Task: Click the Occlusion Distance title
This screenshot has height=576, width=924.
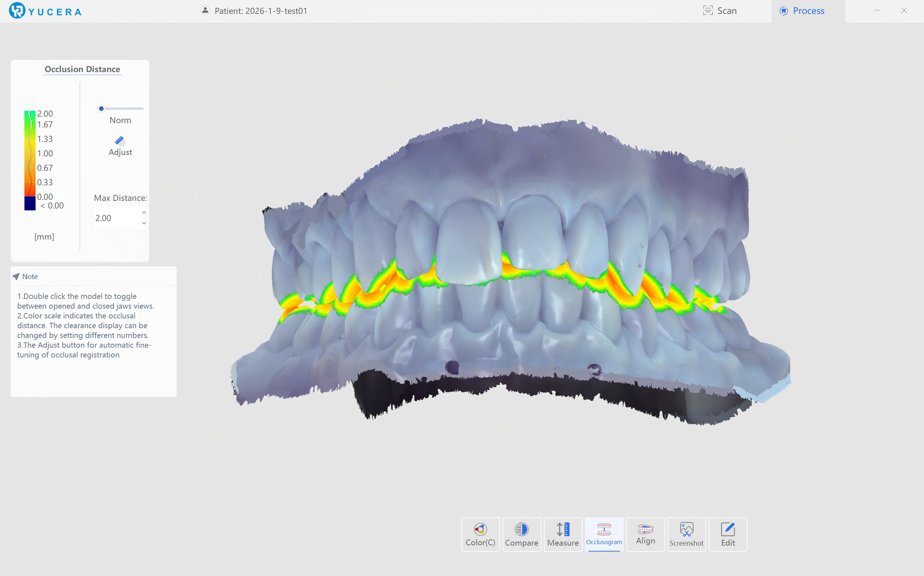Action: (82, 69)
